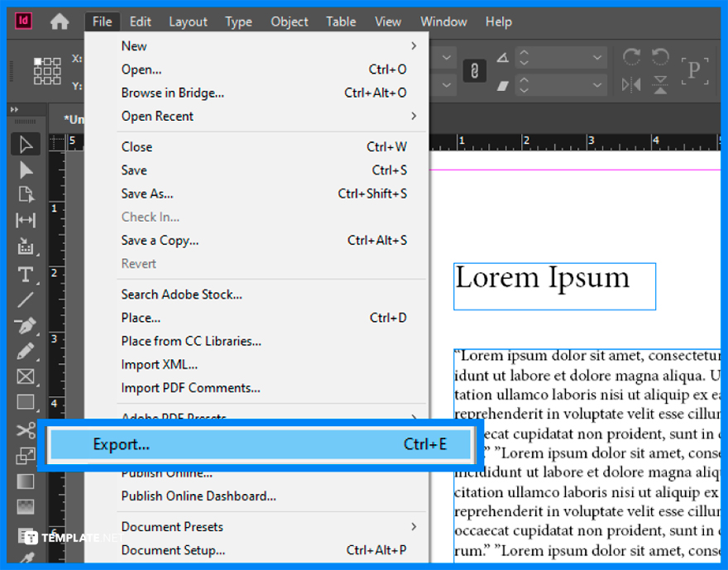Click the Rotate 90° clockwise icon
The image size is (728, 570).
coord(631,56)
